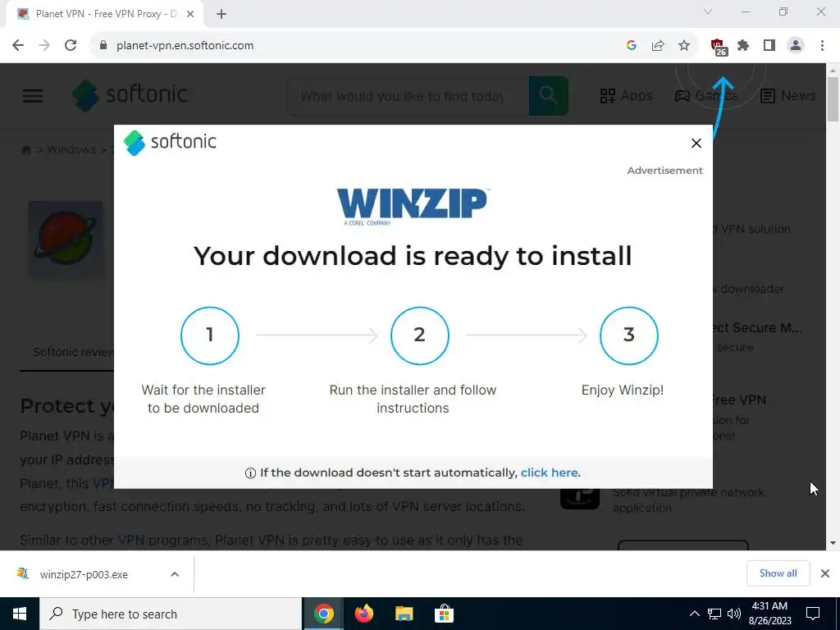Image resolution: width=840 pixels, height=630 pixels.
Task: Close the WinZip advertisement dialog
Action: [x=696, y=143]
